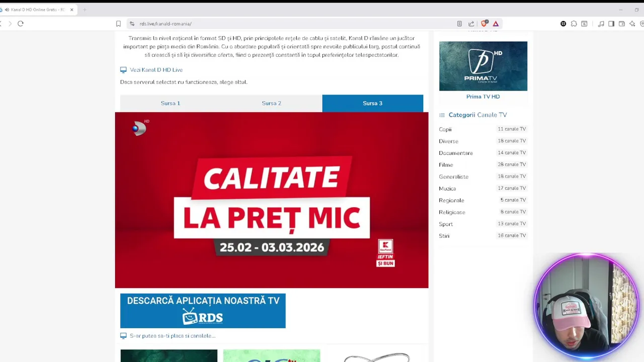The height and width of the screenshot is (362, 644).
Task: Open site settings icon beside the URL
Action: 132,24
